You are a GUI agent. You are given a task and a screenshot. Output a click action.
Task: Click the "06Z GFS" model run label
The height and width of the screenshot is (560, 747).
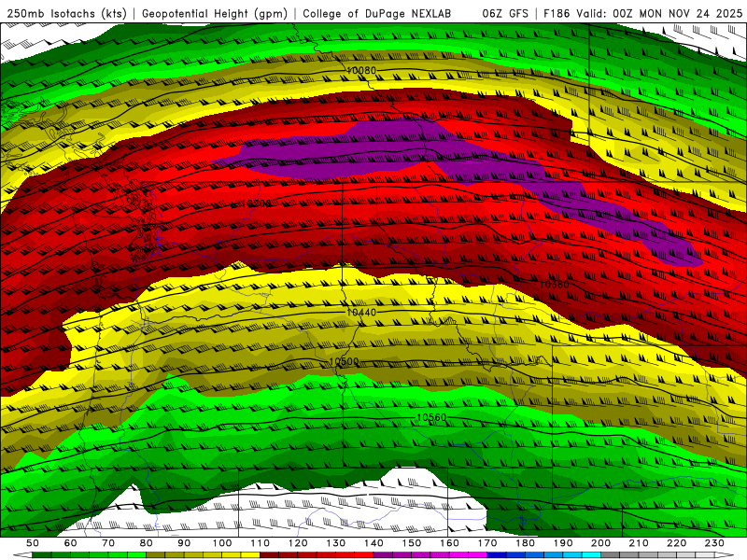click(x=505, y=14)
